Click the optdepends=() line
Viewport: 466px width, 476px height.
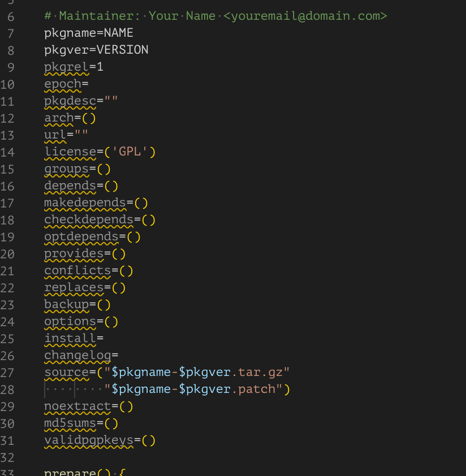(92, 237)
